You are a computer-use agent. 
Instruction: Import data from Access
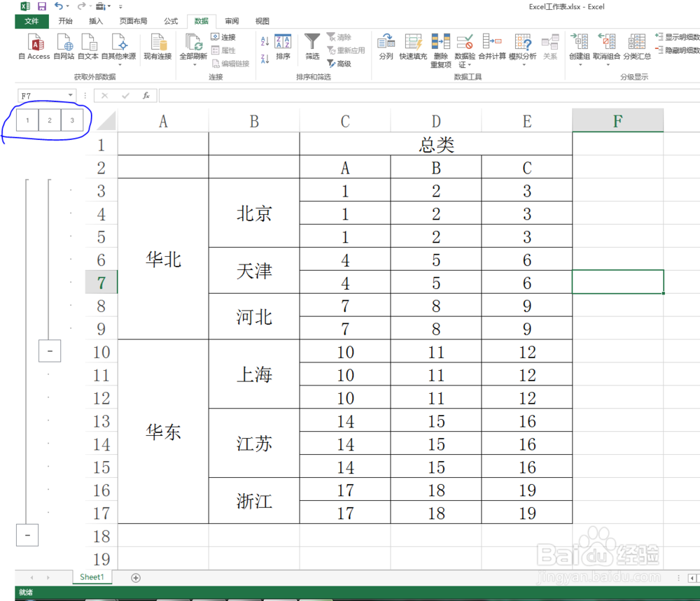point(34,47)
